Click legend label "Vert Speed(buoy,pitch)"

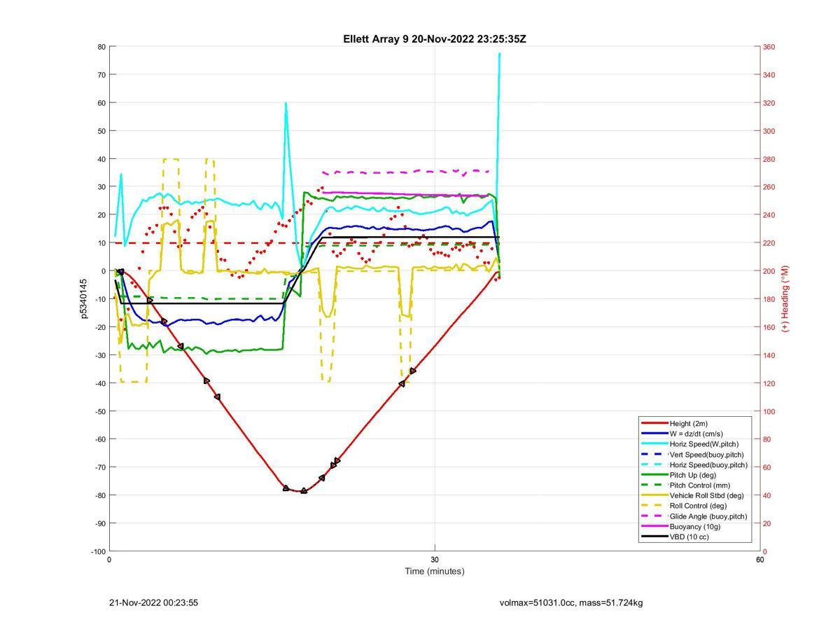[x=706, y=454]
